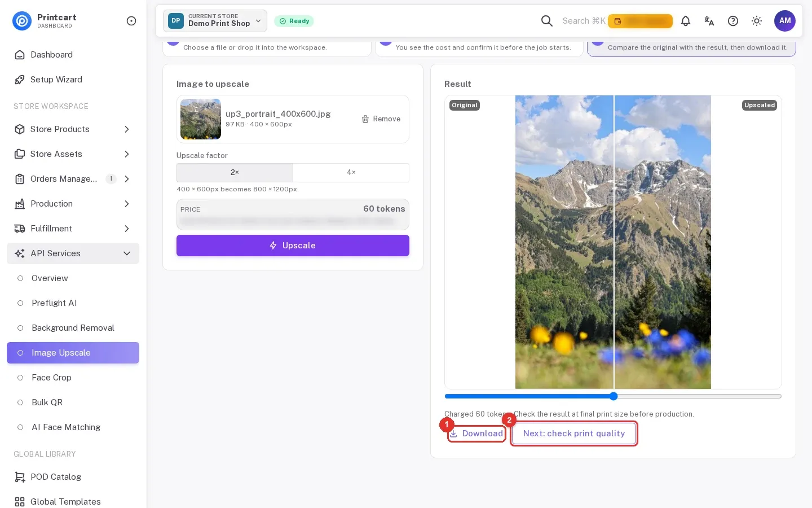Click the Fulfillment truck icon
Screen dimensions: 812x508
coord(20,229)
